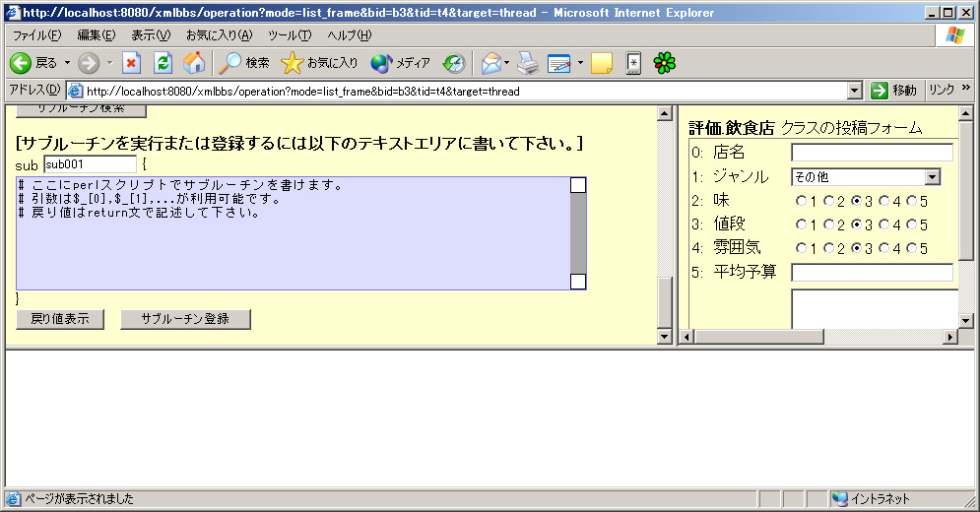Viewport: 980px width, 512px height.
Task: Go to the Home page icon
Action: click(x=194, y=62)
